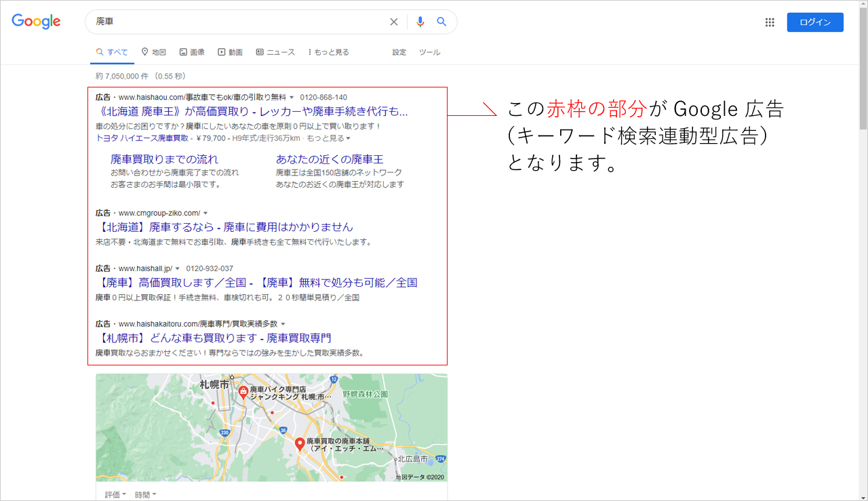The image size is (868, 501).
Task: Open the 《北海道 廃車王》が高価買取り ad headline
Action: point(252,111)
